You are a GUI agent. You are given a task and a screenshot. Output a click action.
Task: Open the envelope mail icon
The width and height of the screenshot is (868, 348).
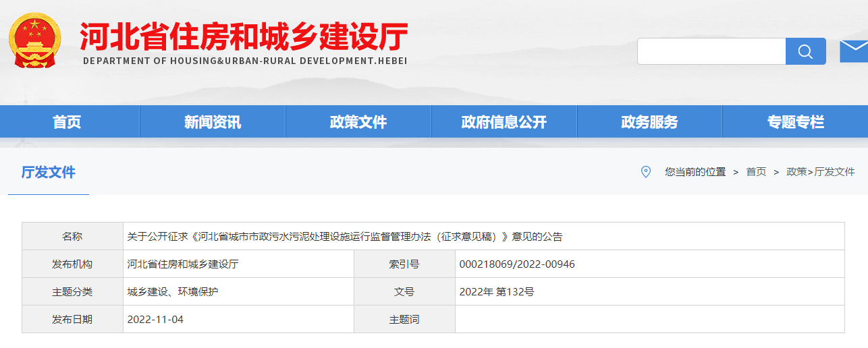tap(854, 51)
